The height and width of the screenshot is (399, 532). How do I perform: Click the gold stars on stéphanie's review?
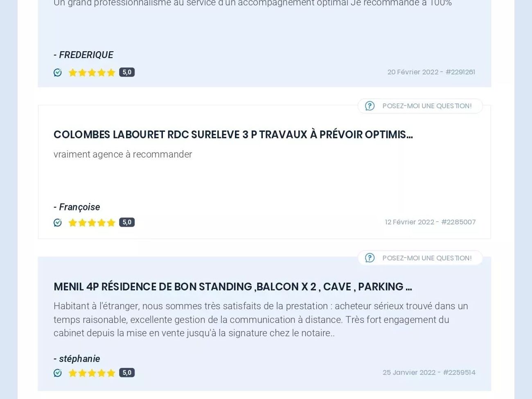tap(92, 373)
